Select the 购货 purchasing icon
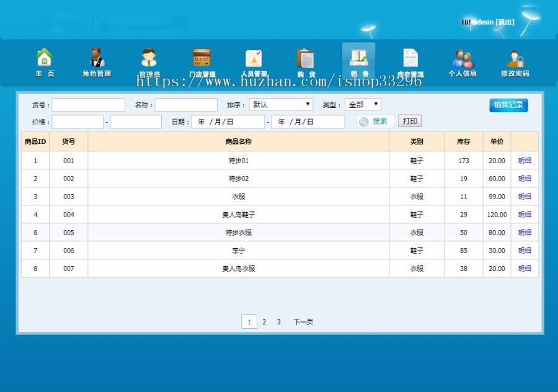 pos(306,61)
